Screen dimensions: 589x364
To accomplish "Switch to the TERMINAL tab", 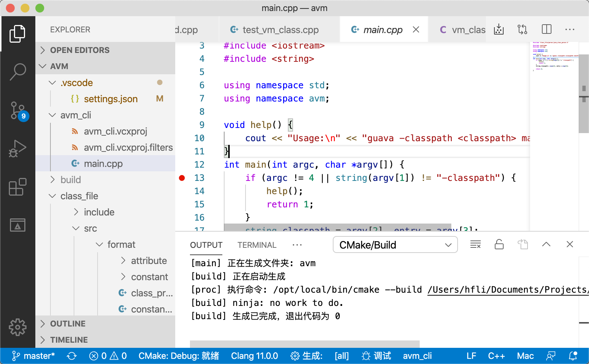I will pyautogui.click(x=257, y=245).
